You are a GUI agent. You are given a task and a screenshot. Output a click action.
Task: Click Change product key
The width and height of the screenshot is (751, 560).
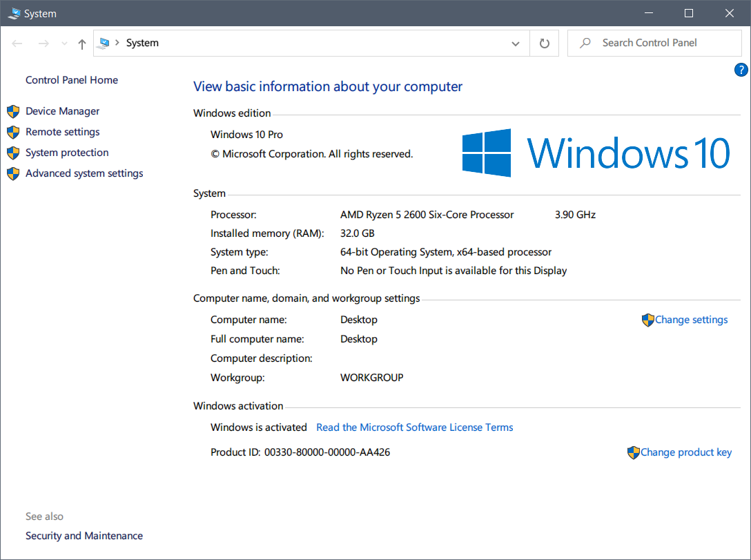click(686, 452)
